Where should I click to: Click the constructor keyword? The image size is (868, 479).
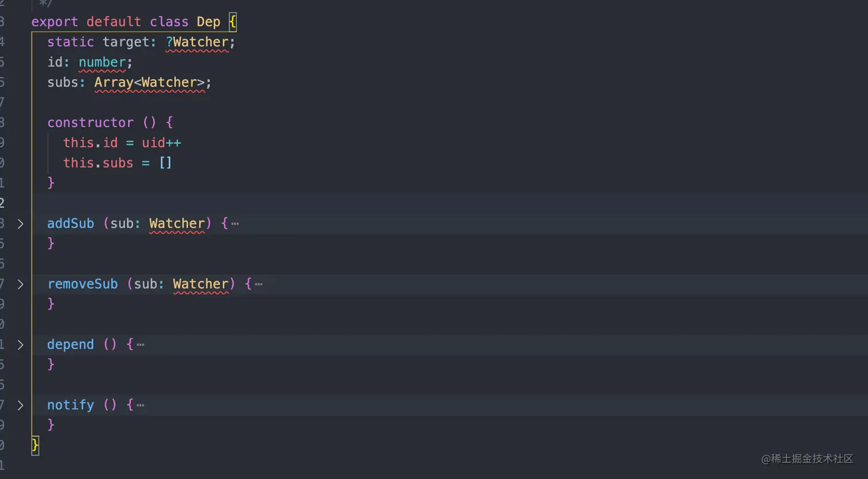click(x=90, y=122)
